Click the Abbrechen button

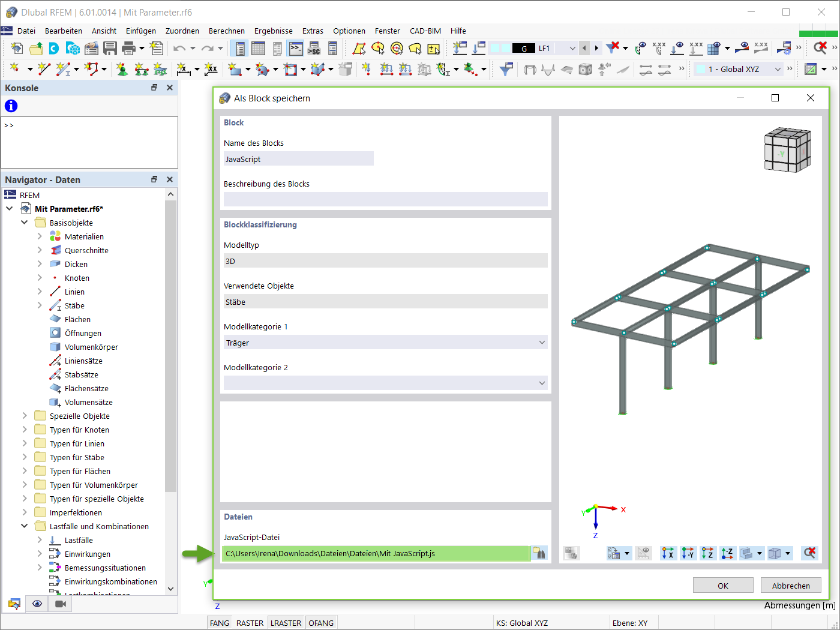coord(791,586)
